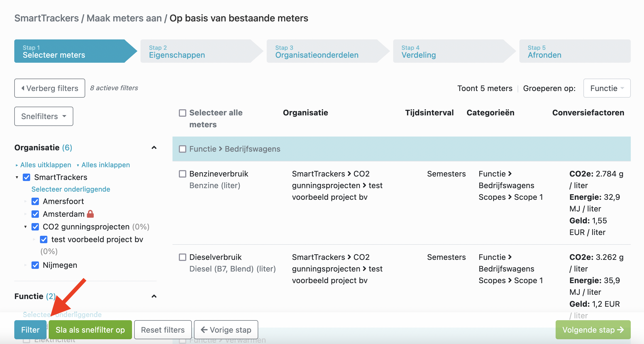Click the Toont 5 meters text

pos(485,88)
